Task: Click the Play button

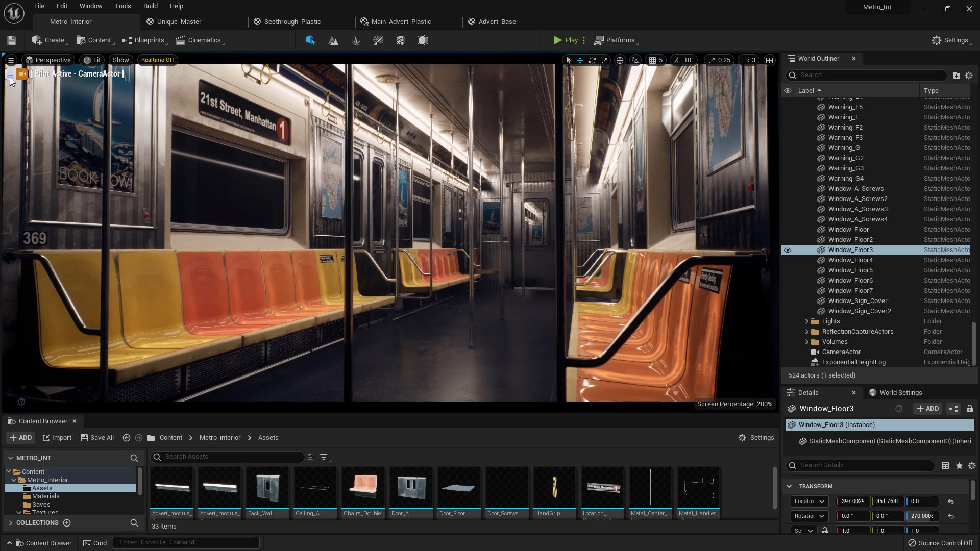Action: [566, 40]
